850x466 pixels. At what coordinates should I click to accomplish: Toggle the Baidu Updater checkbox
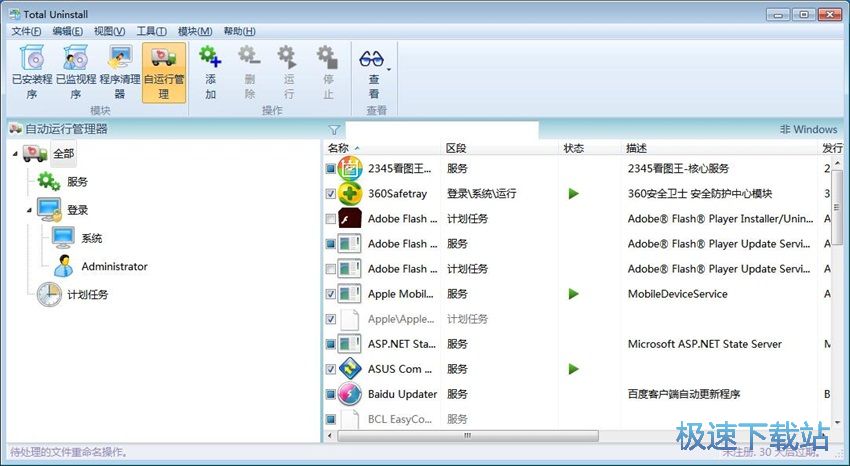pyautogui.click(x=331, y=394)
